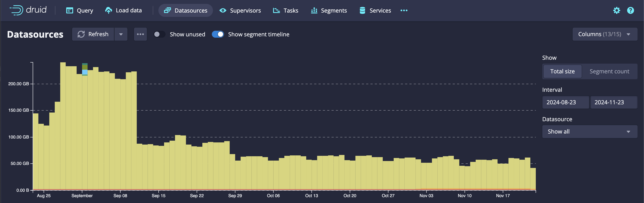Go to the Supervisors view
Screen dimensions: 644x203
[240, 11]
